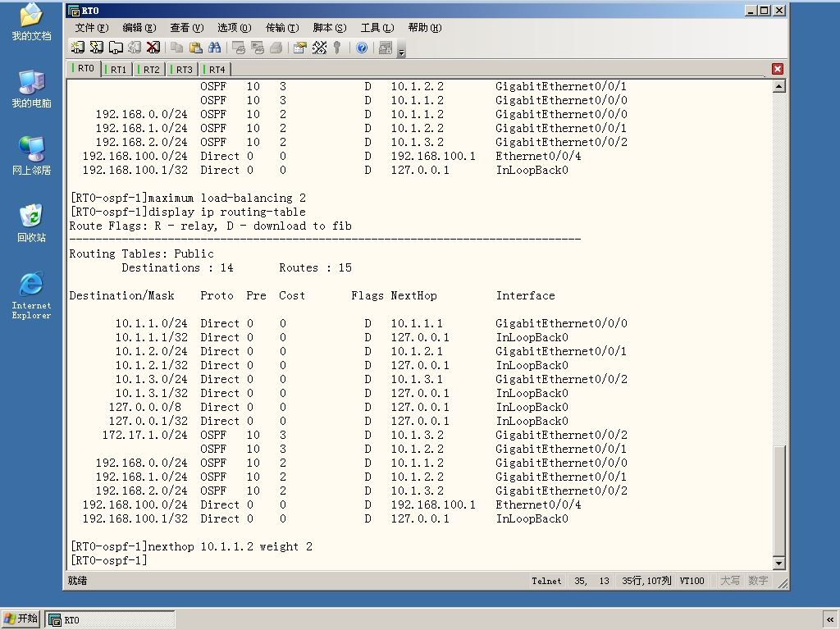Open the 开始 Start menu
Viewport: 840px width, 630px height.
(21, 619)
